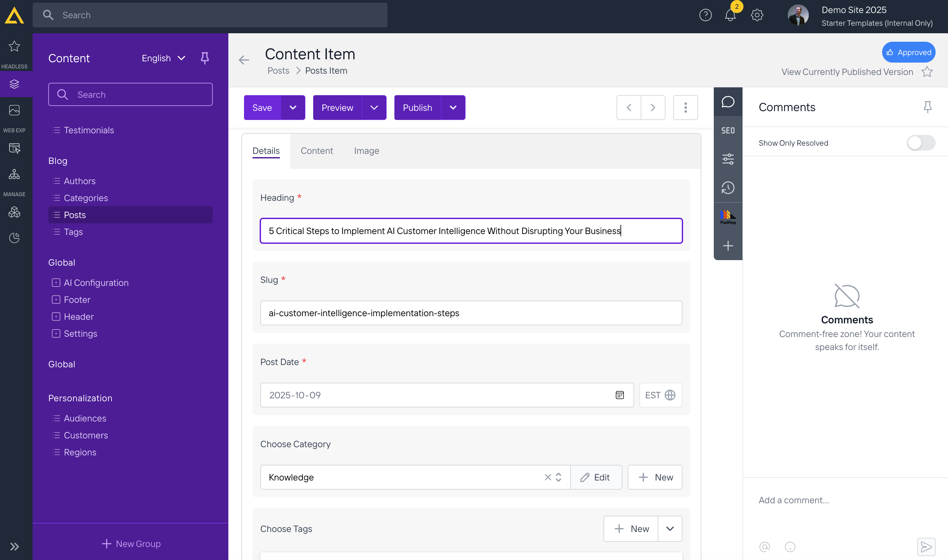Select the Content layers icon in rail
Screen dimensions: 948x560
click(x=14, y=84)
